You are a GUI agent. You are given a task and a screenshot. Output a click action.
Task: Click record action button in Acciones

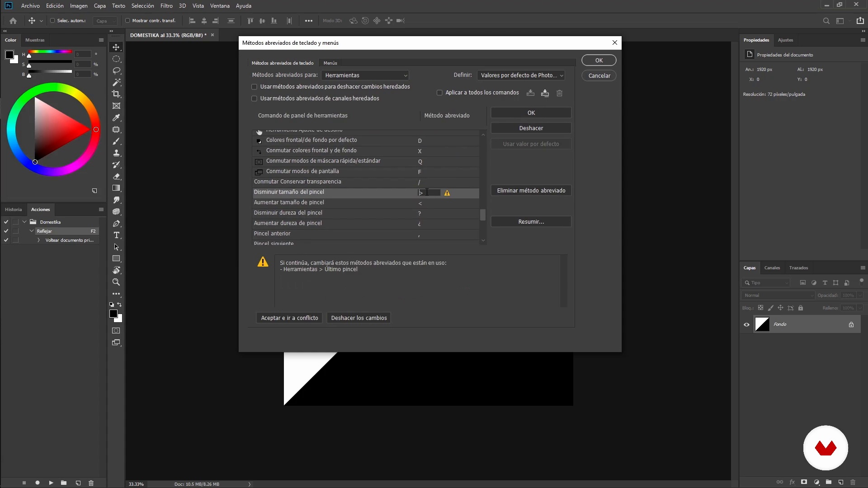[38, 483]
